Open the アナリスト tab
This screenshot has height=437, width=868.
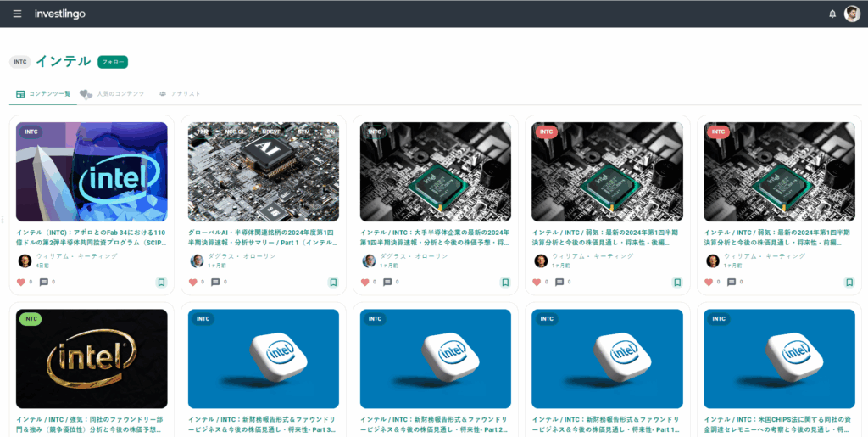pyautogui.click(x=180, y=94)
